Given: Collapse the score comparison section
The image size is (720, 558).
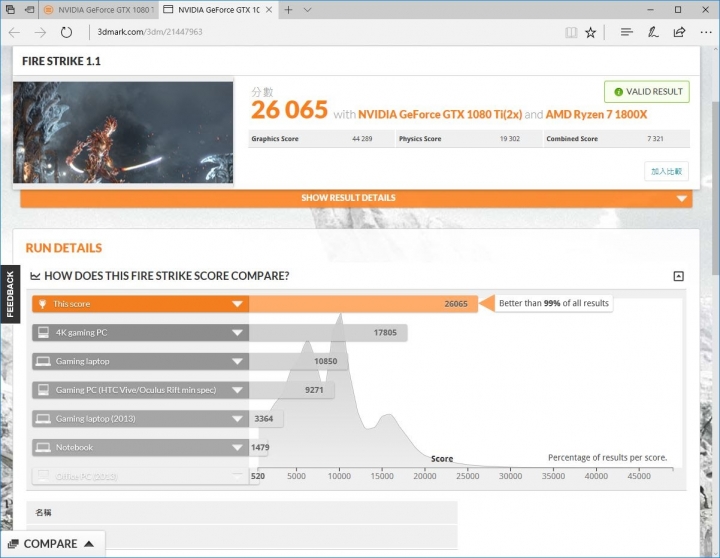Looking at the screenshot, I should click(678, 276).
